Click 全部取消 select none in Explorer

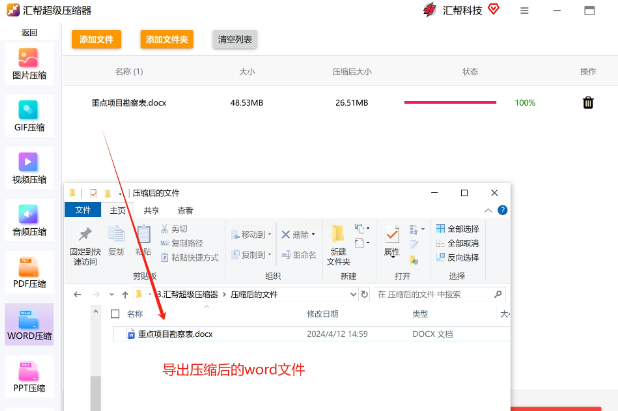click(x=458, y=243)
